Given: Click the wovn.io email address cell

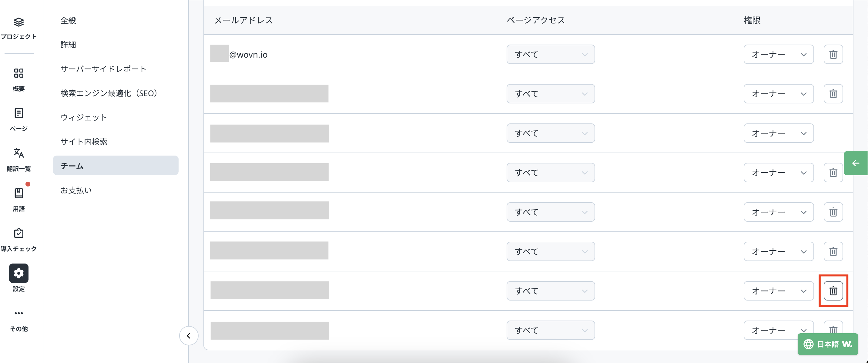Looking at the screenshot, I should click(x=248, y=55).
